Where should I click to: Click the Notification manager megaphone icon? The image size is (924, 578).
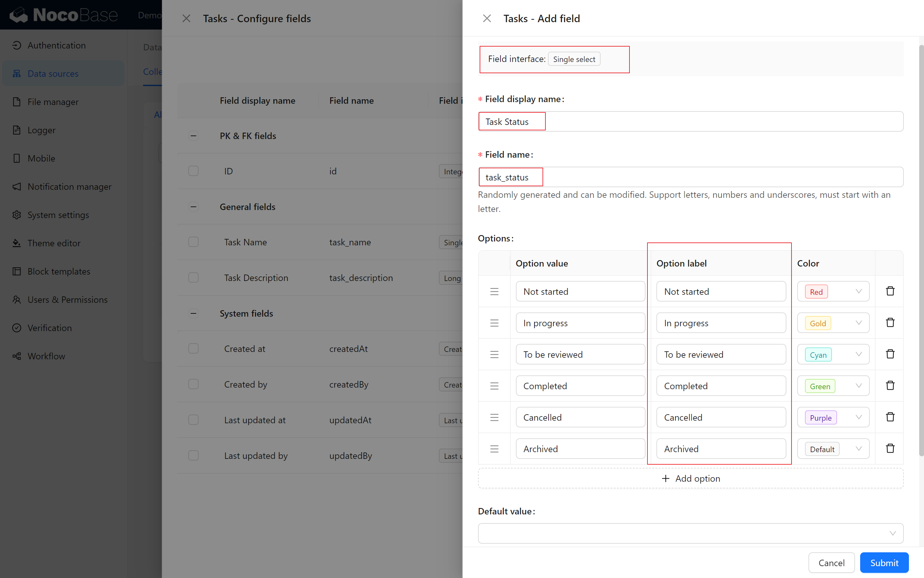(x=16, y=187)
